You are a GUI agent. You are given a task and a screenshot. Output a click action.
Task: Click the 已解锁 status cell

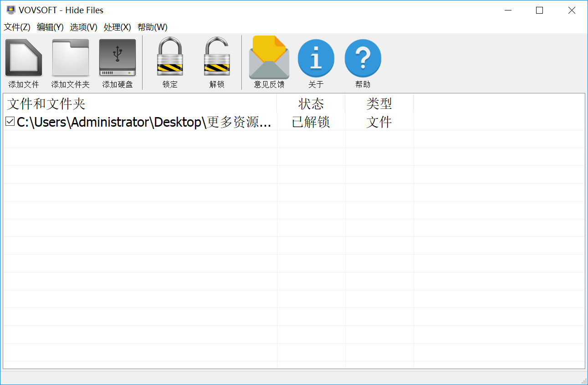tap(311, 122)
